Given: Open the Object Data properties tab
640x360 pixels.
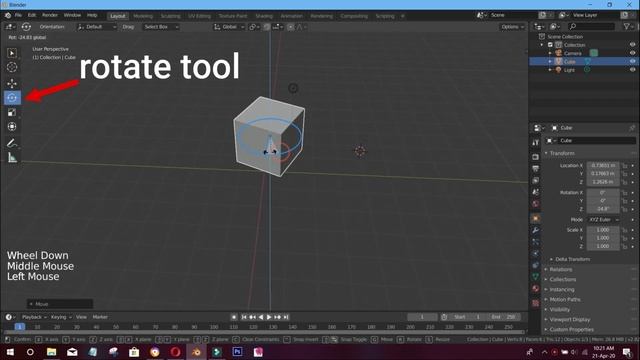Looking at the screenshot, I should (x=536, y=277).
